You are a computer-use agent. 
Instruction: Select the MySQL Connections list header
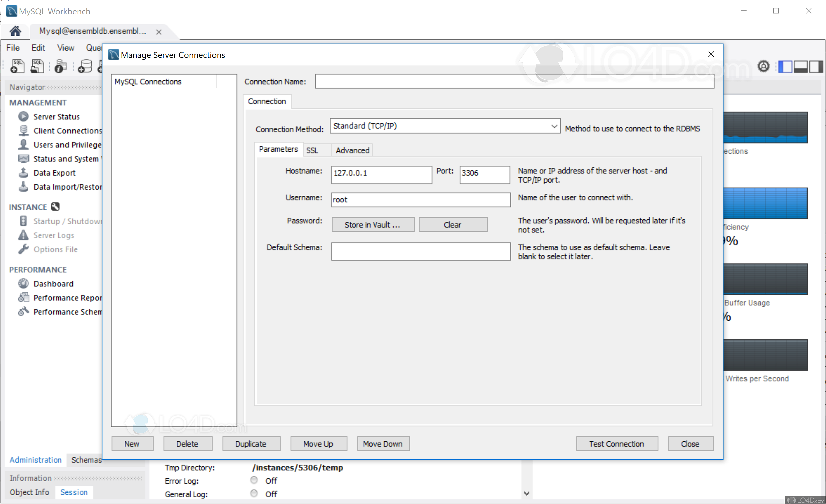coord(164,82)
